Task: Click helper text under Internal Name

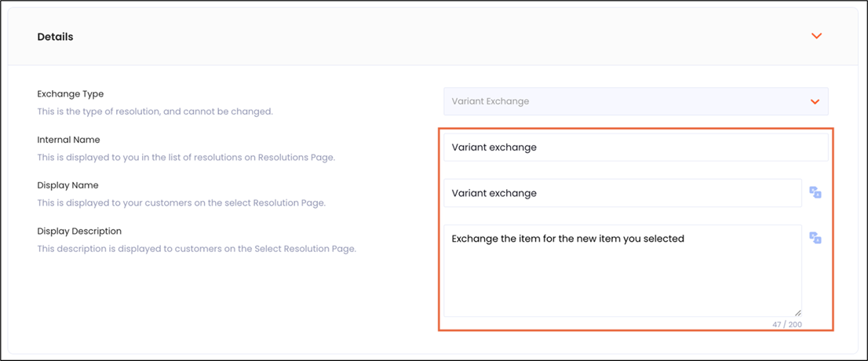Action: [186, 158]
